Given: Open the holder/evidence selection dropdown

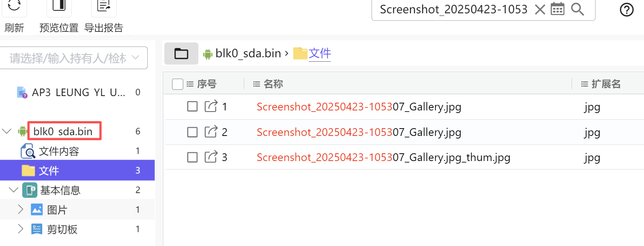Looking at the screenshot, I should point(74,58).
